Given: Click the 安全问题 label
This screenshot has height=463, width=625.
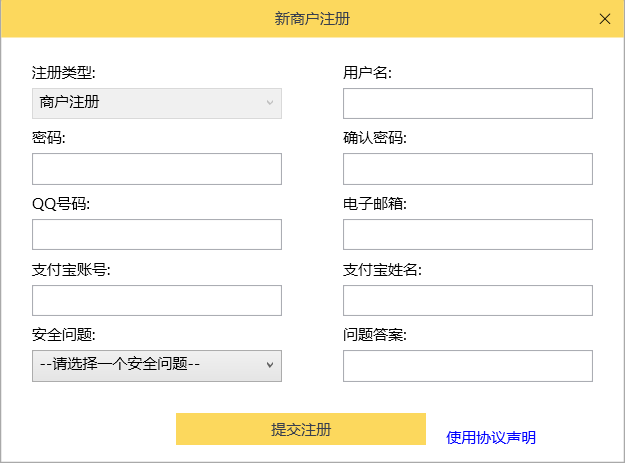Looking at the screenshot, I should pyautogui.click(x=64, y=335).
